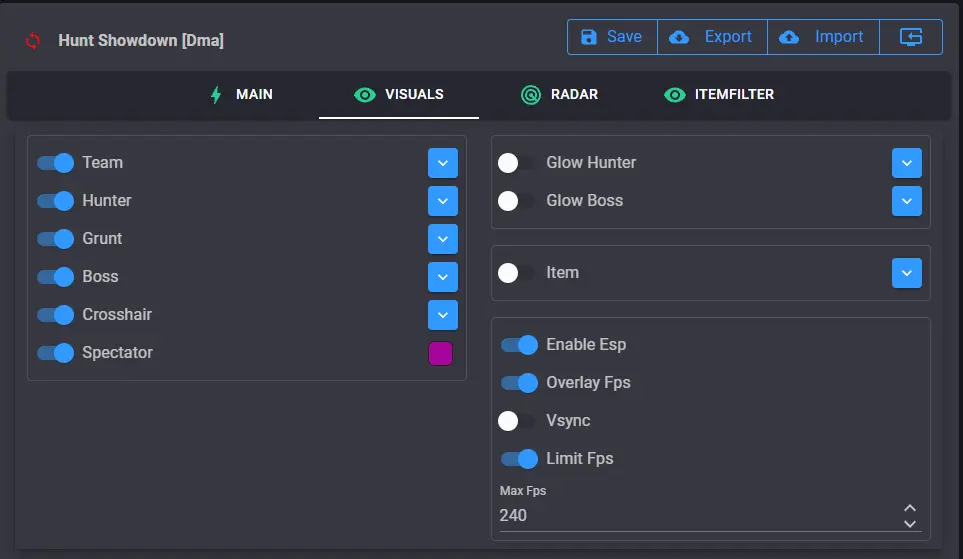This screenshot has height=559, width=963.
Task: Open the Hunter dropdown arrow
Action: click(443, 201)
